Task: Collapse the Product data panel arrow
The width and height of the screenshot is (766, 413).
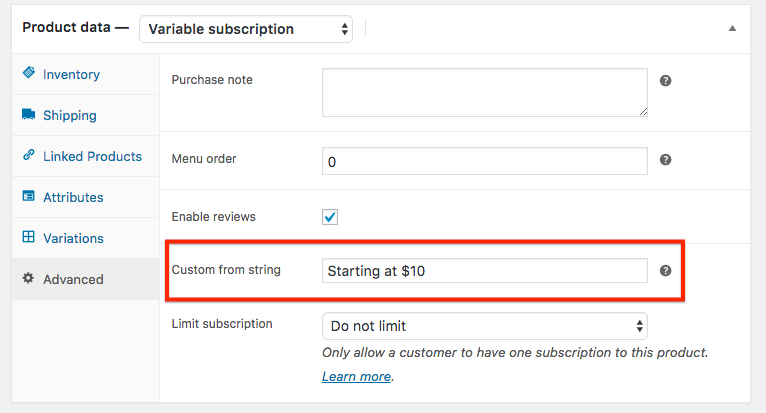Action: coord(732,28)
